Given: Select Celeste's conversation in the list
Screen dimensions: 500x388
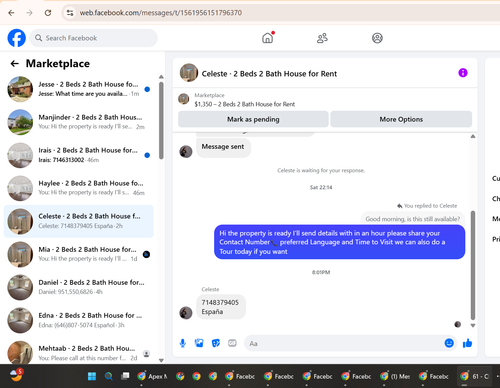Looking at the screenshot, I should (x=79, y=221).
